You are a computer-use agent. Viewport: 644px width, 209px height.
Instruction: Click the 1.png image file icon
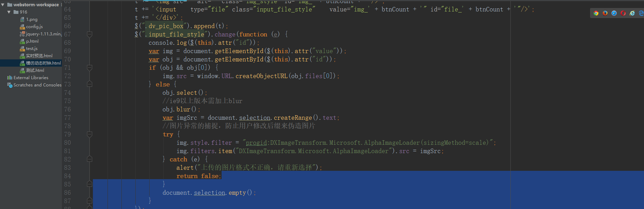point(22,19)
